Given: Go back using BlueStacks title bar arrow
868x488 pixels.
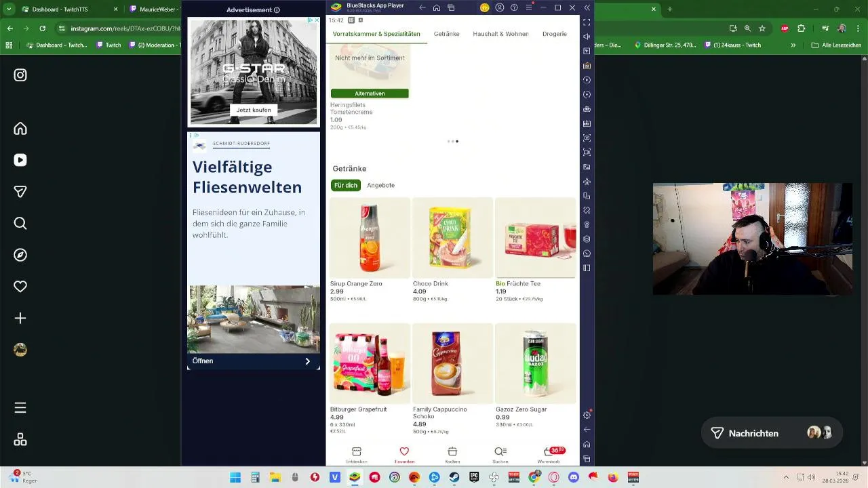Looking at the screenshot, I should click(x=422, y=7).
